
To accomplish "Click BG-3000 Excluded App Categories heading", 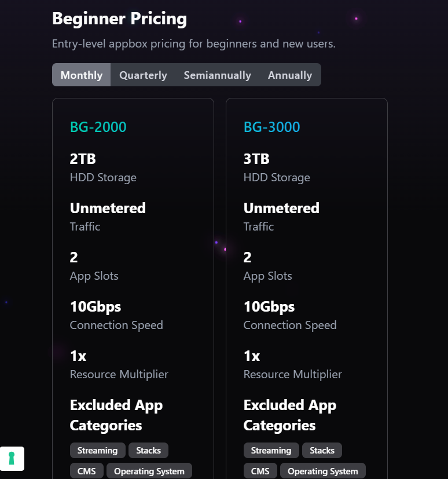I will 290,415.
